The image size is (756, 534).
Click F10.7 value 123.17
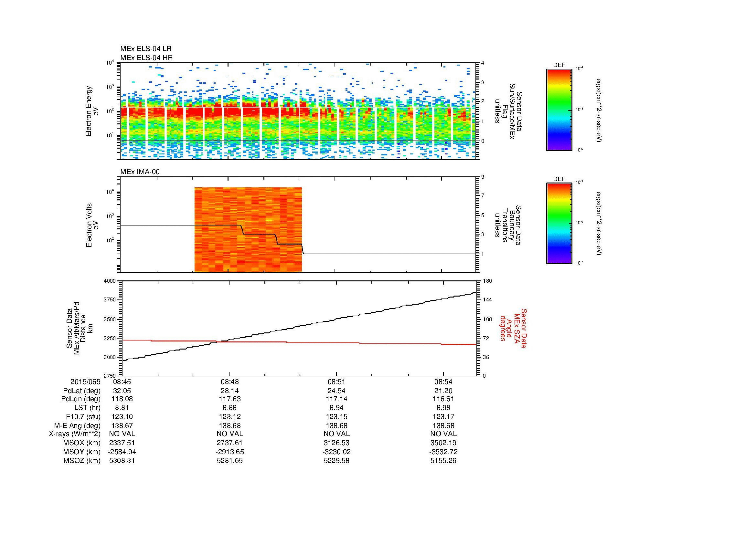[x=443, y=417]
